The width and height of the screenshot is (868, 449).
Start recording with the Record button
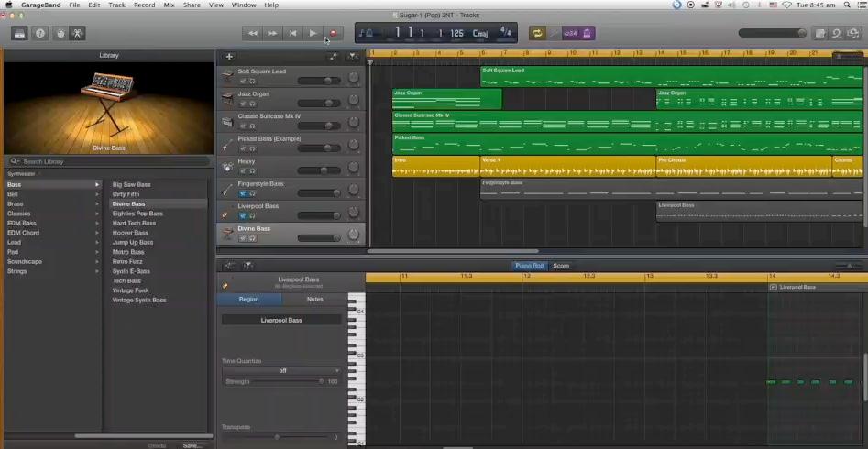tap(333, 33)
